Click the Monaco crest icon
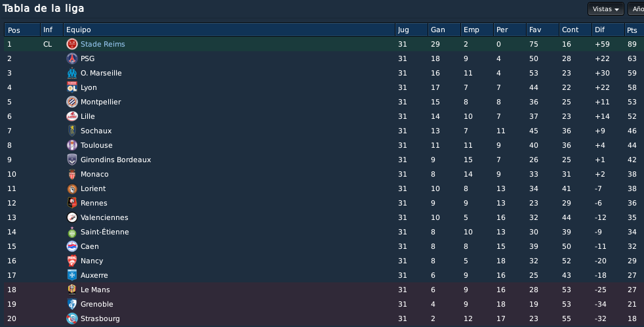This screenshot has height=327, width=644. click(72, 174)
